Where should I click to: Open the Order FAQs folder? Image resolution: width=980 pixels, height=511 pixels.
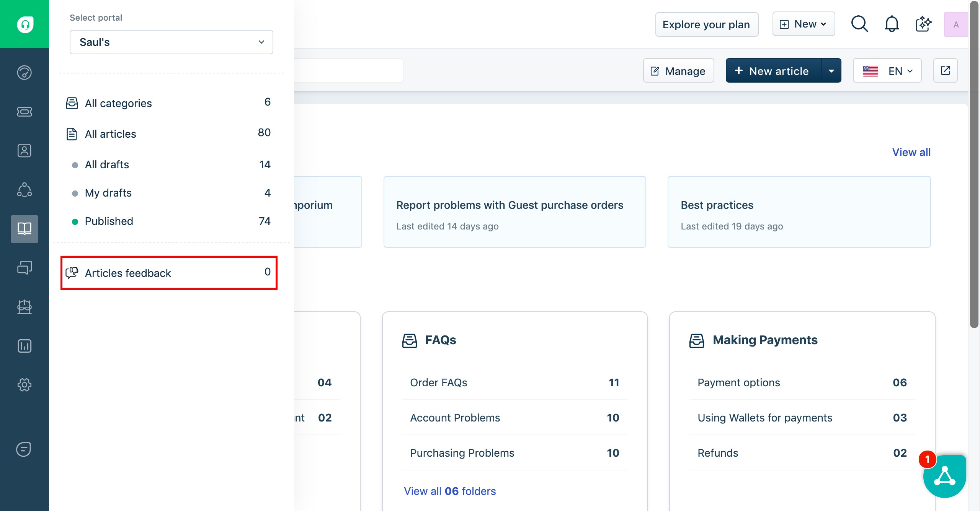[x=514, y=382]
